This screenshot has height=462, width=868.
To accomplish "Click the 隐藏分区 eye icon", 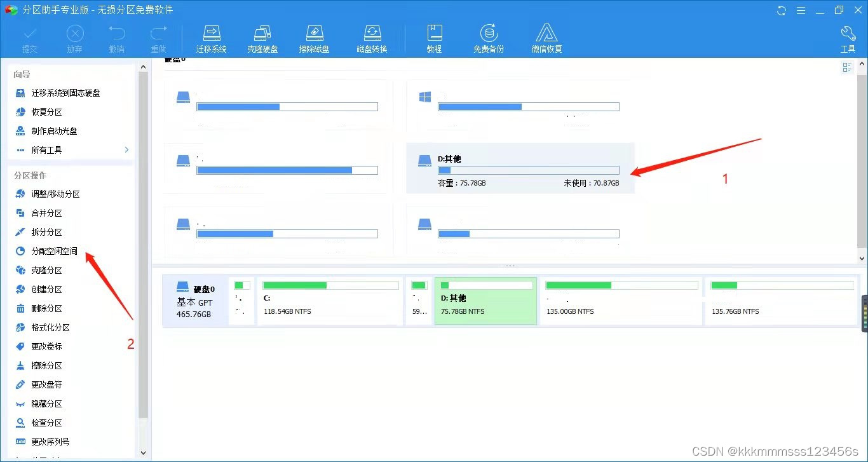I will coord(20,404).
